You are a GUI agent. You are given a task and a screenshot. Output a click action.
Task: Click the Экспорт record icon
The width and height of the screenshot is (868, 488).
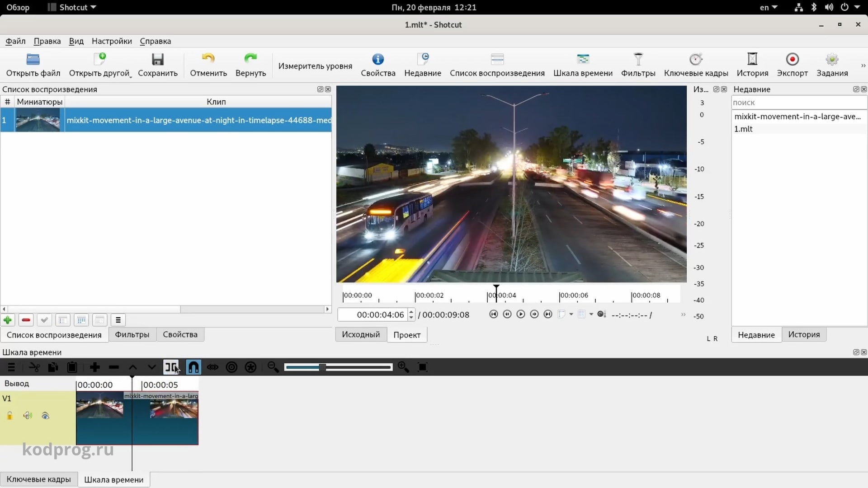(x=792, y=59)
